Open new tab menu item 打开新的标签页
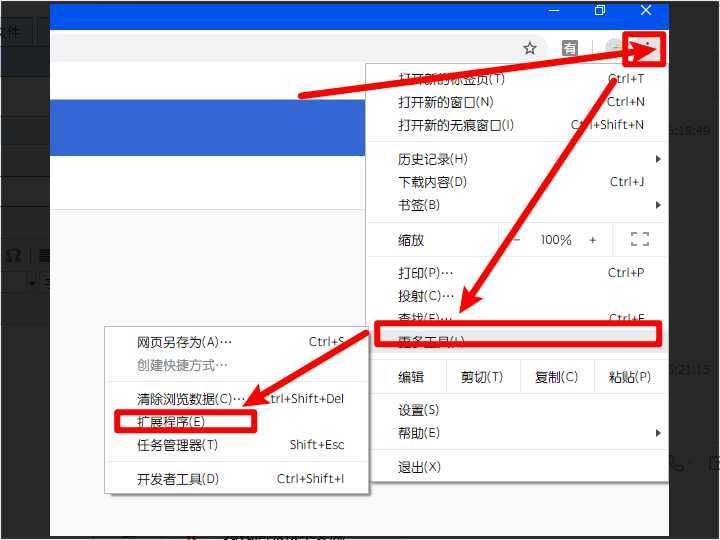 coord(517,79)
